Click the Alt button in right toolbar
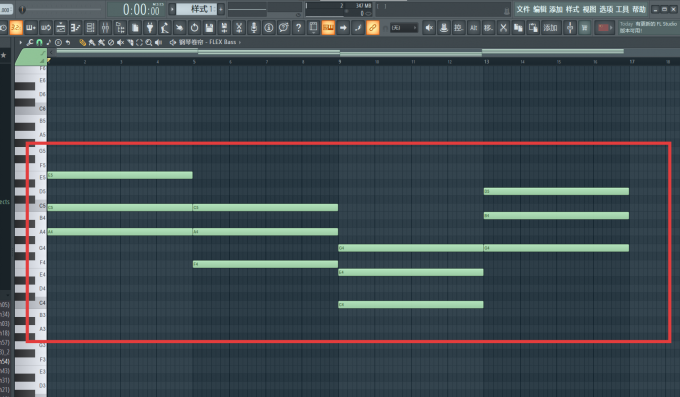680x397 pixels. [474, 28]
